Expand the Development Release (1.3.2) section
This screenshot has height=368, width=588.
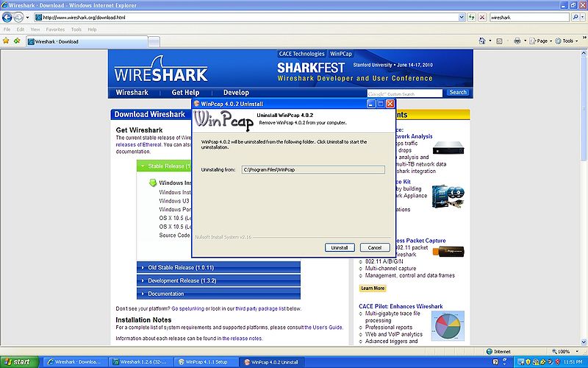coord(218,280)
